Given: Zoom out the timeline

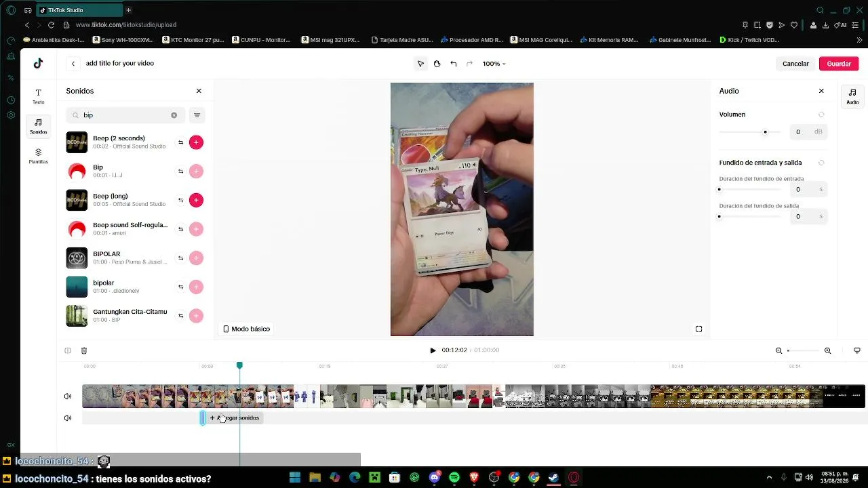Looking at the screenshot, I should (x=778, y=350).
